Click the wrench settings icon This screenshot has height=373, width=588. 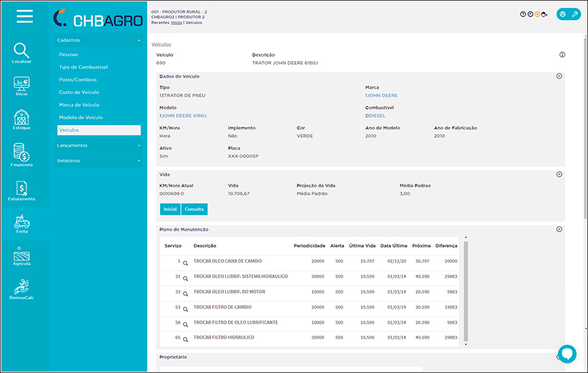(575, 14)
